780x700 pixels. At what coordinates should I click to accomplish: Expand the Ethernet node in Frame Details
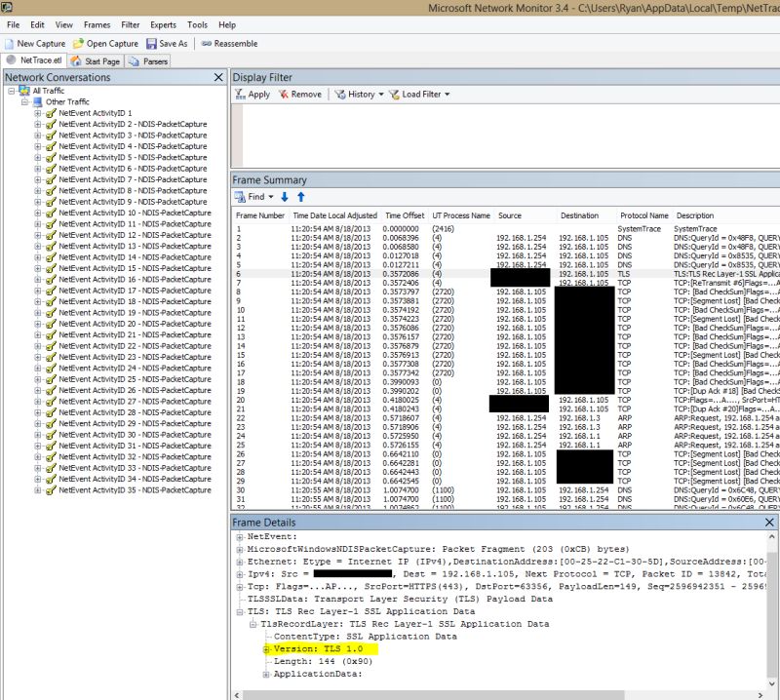242,561
